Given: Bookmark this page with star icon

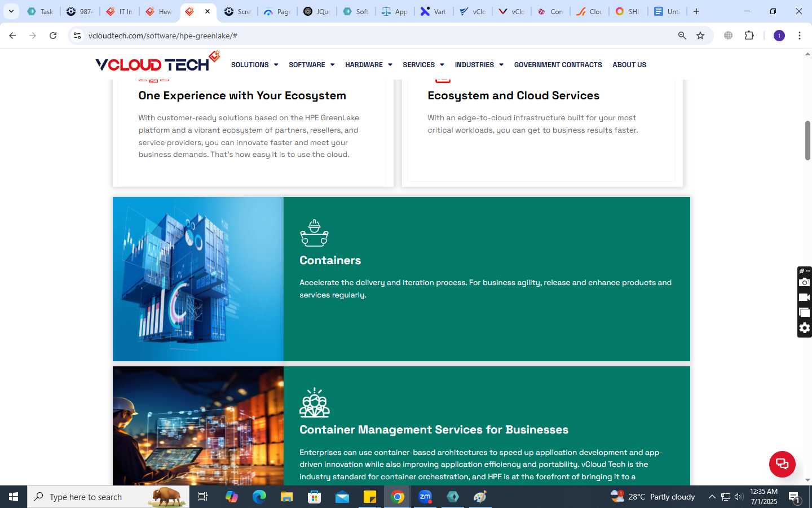Looking at the screenshot, I should click(x=700, y=36).
